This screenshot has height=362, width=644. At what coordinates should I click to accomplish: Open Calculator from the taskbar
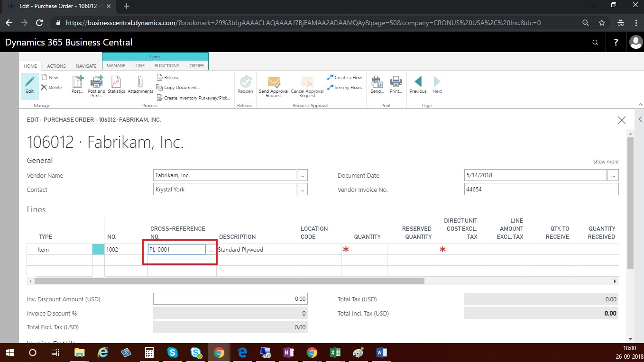click(x=149, y=353)
